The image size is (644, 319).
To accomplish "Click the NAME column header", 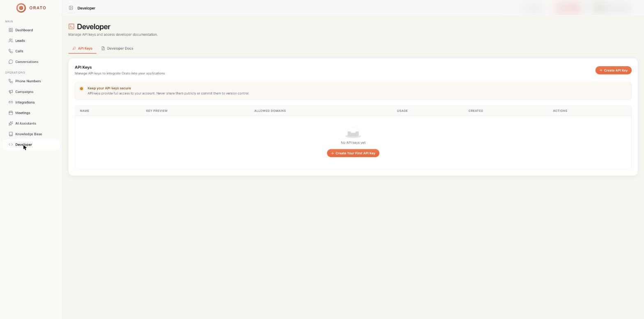I will [x=84, y=111].
